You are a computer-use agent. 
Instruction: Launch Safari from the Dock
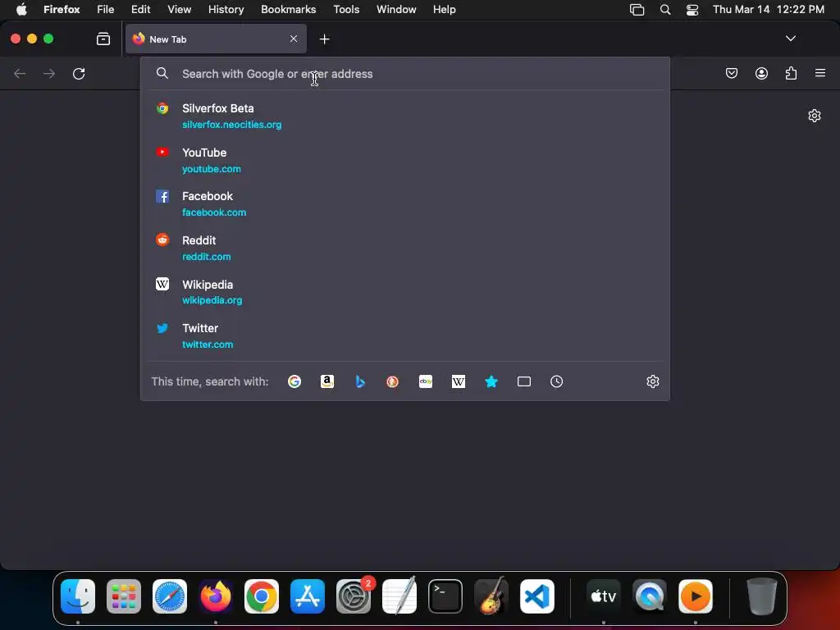(170, 596)
